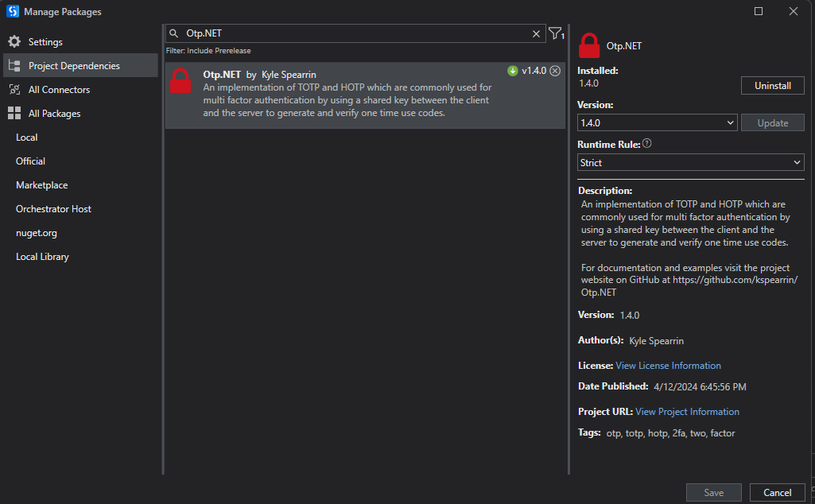815x504 pixels.
Task: Open the Version 1.4.0 dropdown
Action: coord(657,122)
